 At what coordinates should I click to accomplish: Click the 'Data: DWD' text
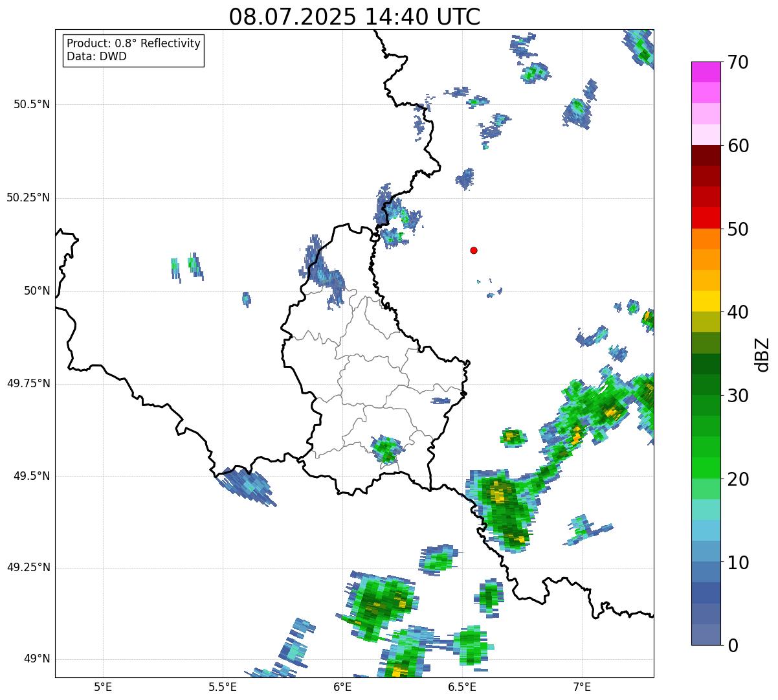[96, 56]
